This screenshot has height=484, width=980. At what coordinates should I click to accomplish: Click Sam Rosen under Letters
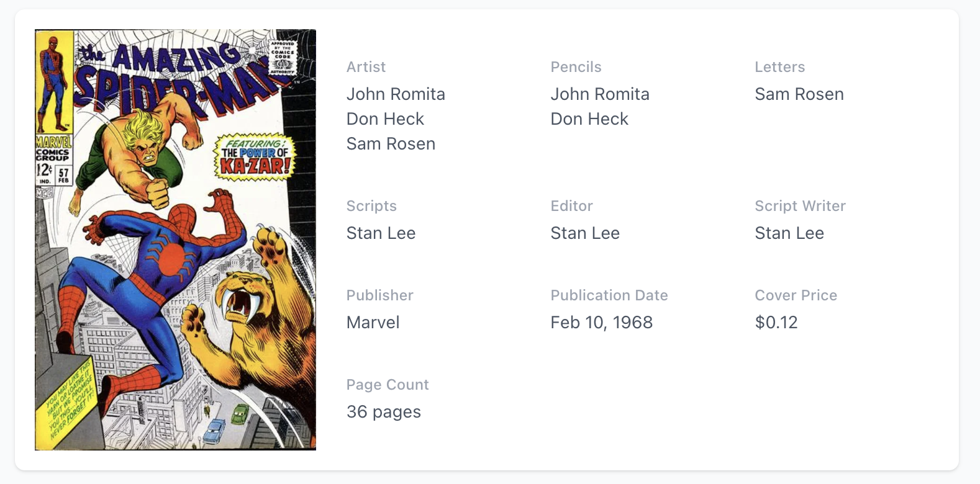(799, 94)
